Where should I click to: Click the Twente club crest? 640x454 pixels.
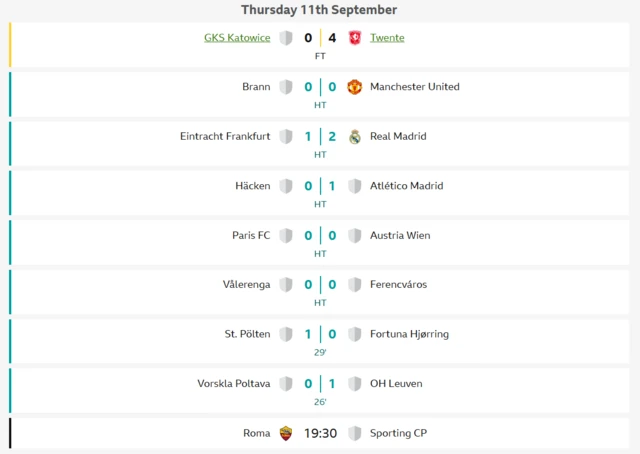(354, 38)
